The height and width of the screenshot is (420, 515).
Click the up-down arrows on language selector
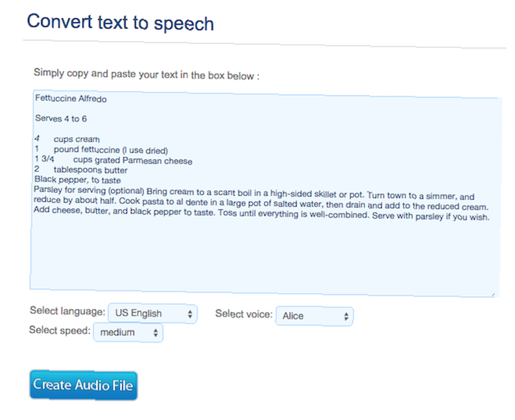pos(190,314)
